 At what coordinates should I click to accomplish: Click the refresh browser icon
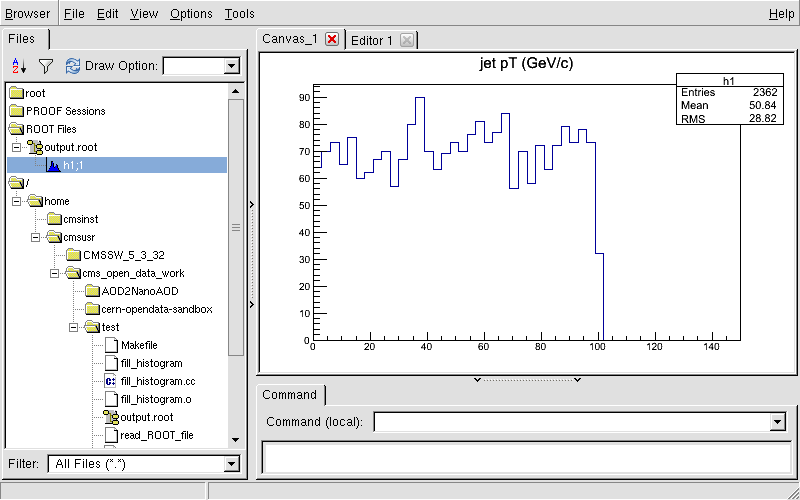click(72, 66)
